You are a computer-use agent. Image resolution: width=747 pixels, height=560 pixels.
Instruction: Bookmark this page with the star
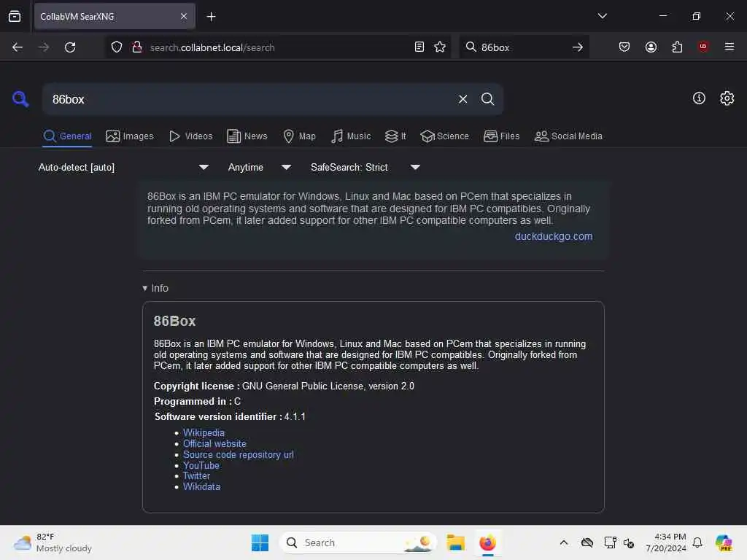click(x=440, y=47)
